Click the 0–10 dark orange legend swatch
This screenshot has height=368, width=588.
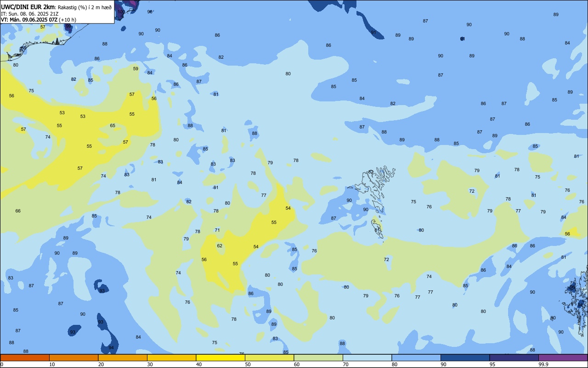pyautogui.click(x=25, y=357)
